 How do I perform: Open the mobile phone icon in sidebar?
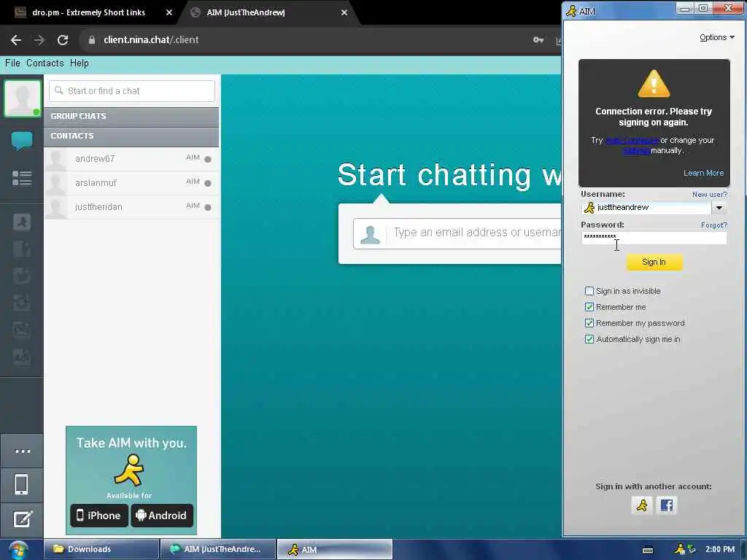coord(21,484)
